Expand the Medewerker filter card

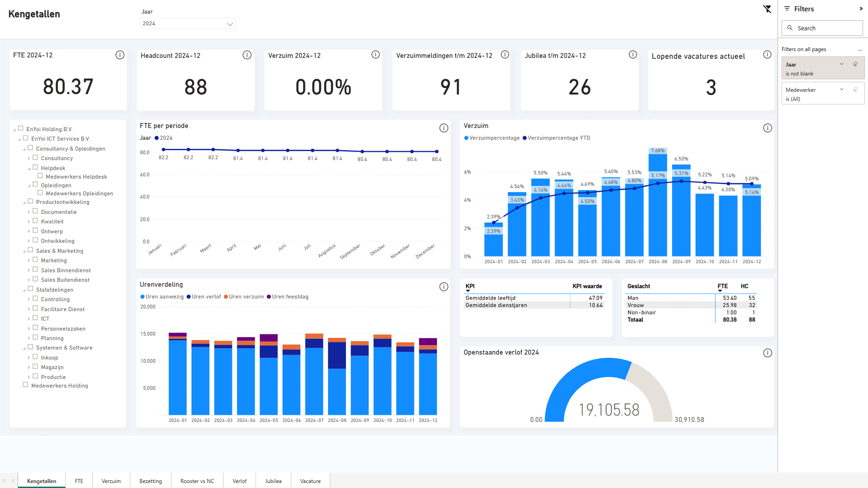(x=842, y=90)
